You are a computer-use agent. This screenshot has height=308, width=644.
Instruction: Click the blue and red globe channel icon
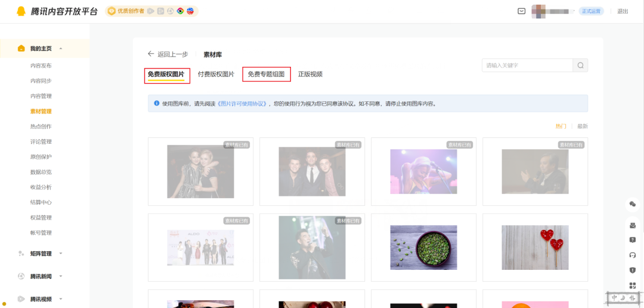(190, 11)
